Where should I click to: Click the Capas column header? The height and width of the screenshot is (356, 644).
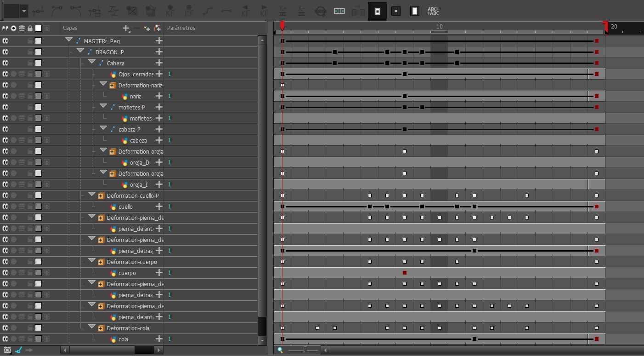70,28
